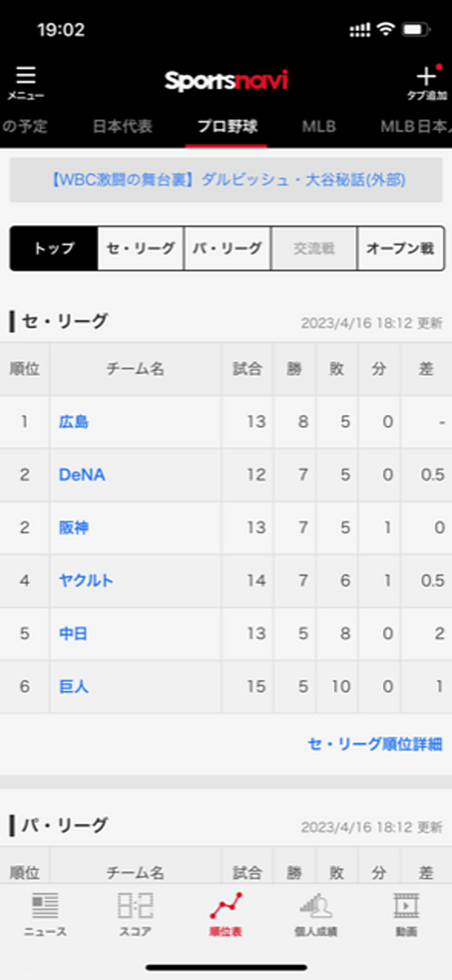
Task: Open the hamburger メニュー icon
Action: 25,76
